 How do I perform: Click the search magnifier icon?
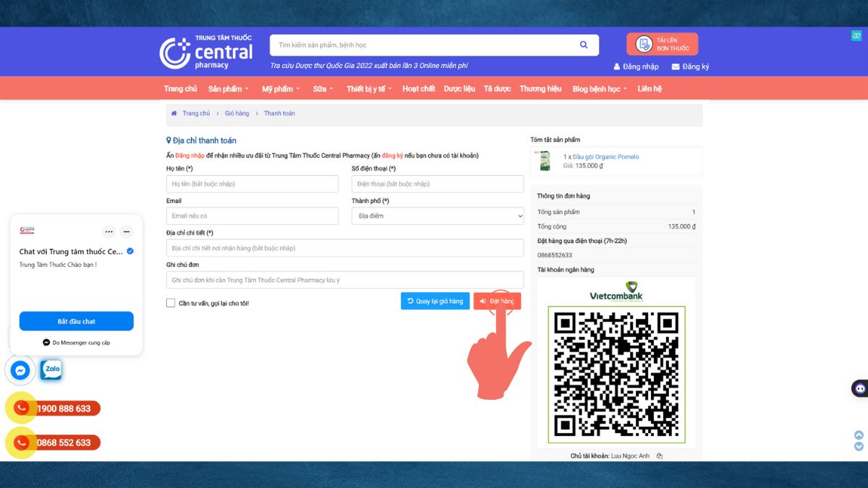click(584, 45)
